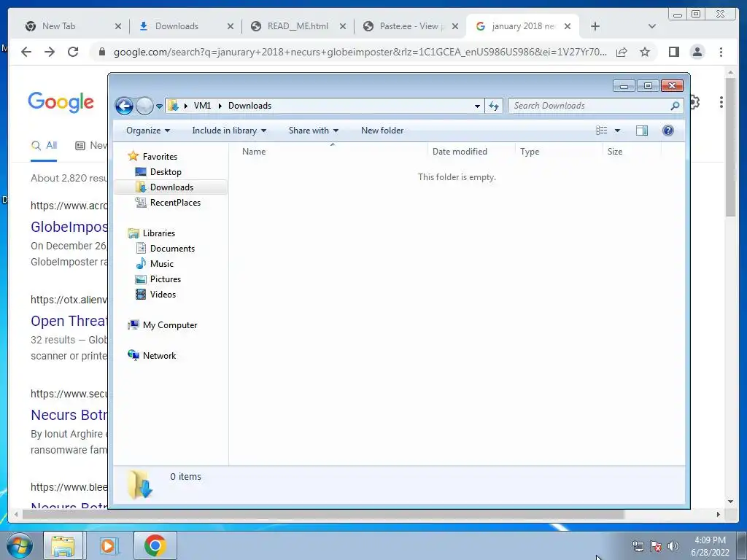Switch to the january 2018 Google search tab
This screenshot has height=560, width=747.
click(523, 26)
